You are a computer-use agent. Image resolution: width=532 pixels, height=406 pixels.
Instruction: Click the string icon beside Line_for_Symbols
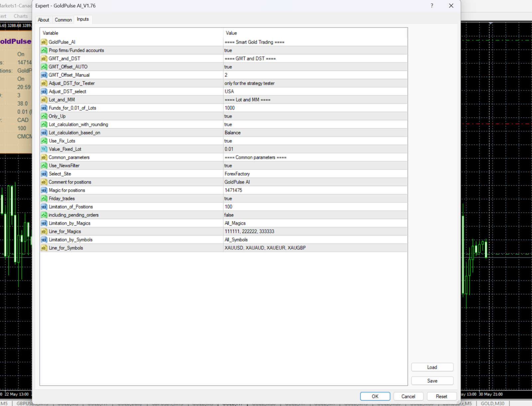coord(44,248)
